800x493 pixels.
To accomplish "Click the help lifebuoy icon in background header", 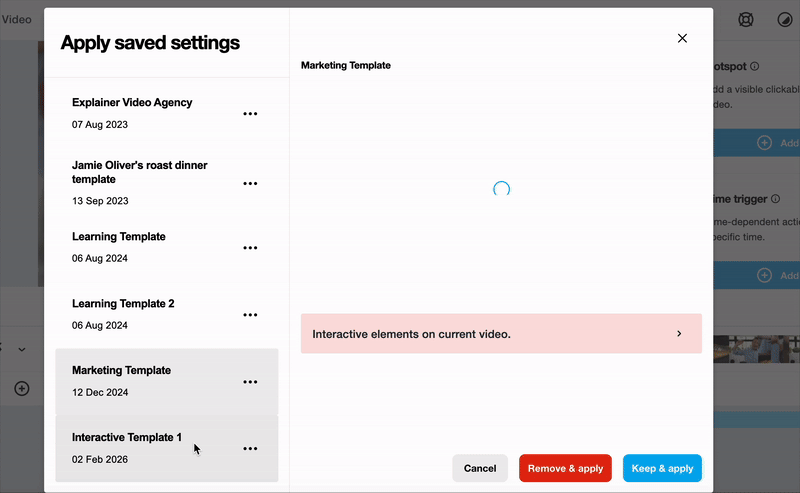I will click(x=746, y=19).
